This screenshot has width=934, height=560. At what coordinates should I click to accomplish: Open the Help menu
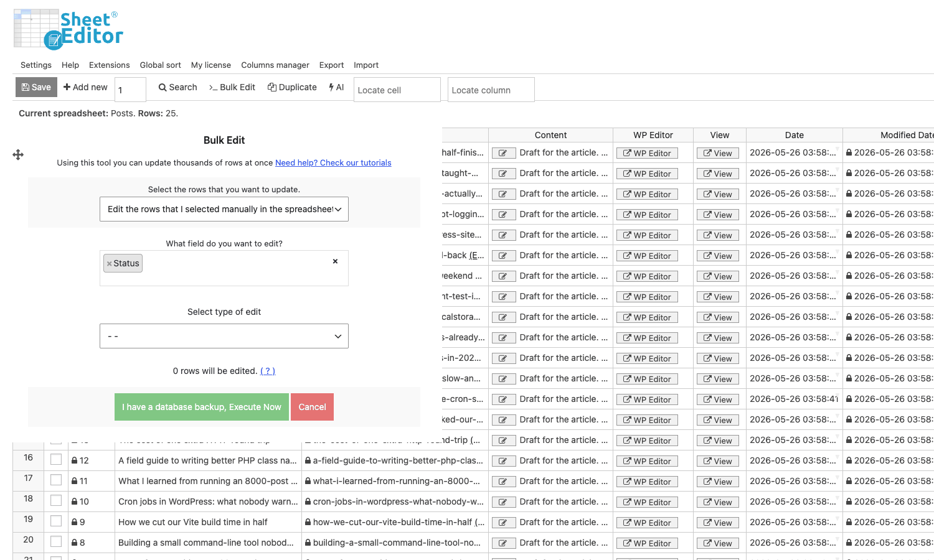coord(70,65)
